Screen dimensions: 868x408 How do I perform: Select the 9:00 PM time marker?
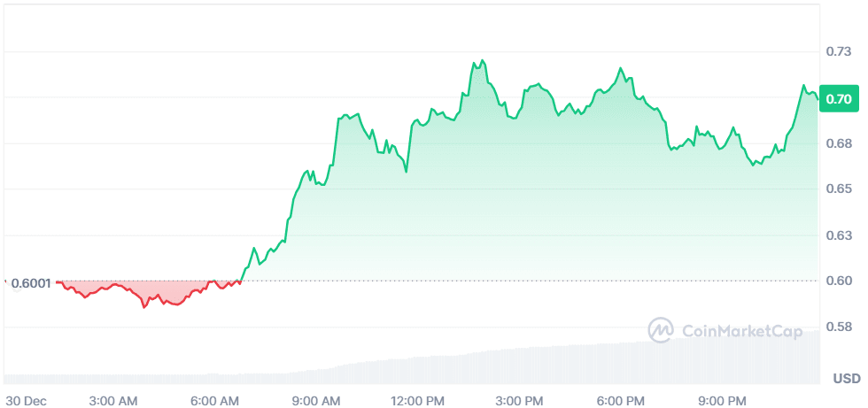722,400
